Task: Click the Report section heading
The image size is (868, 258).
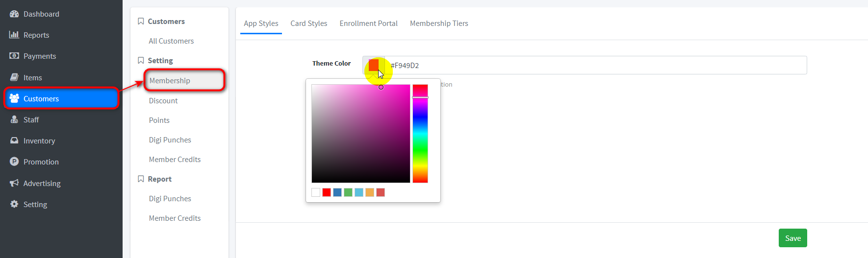Action: (x=160, y=179)
